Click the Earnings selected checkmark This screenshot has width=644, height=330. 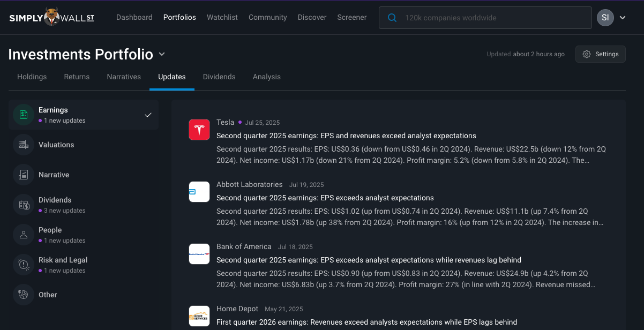coord(148,115)
